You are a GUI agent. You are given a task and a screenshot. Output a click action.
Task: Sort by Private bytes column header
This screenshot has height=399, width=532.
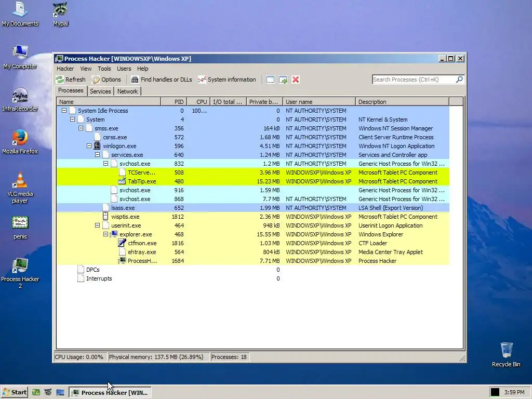(x=264, y=101)
